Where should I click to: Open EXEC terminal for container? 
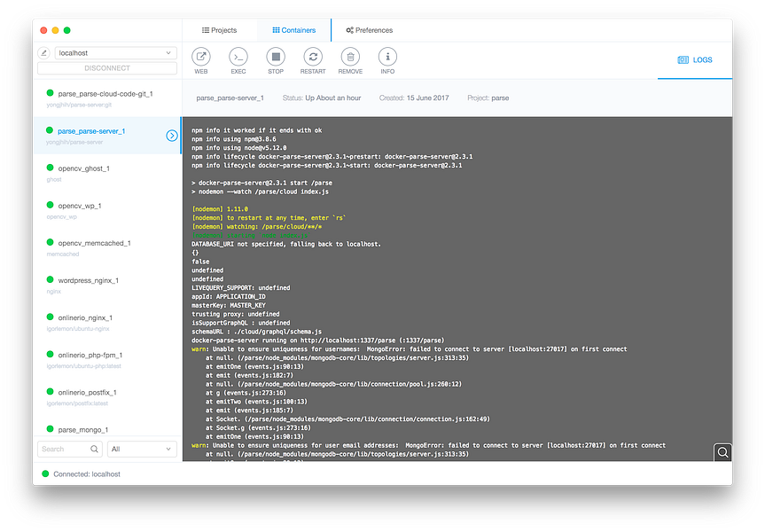[238, 57]
